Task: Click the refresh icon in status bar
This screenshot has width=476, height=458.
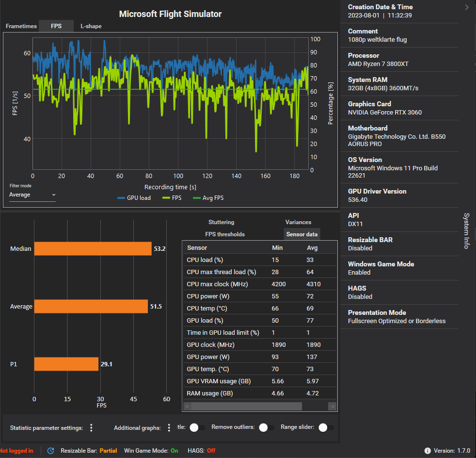Action: (x=51, y=451)
